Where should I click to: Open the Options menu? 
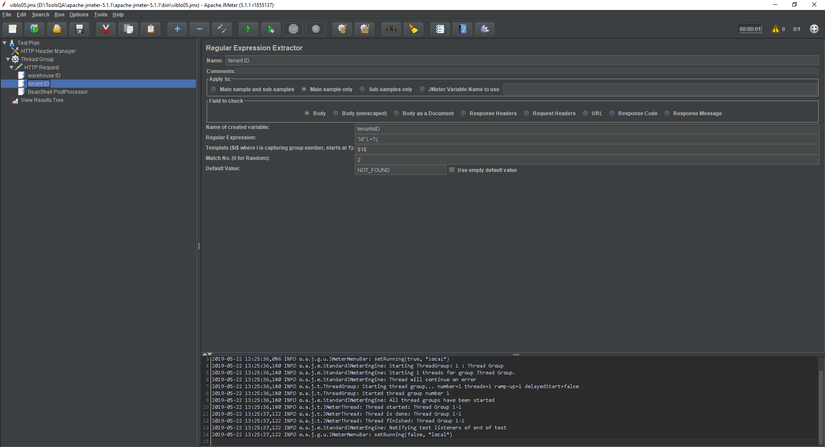[79, 15]
